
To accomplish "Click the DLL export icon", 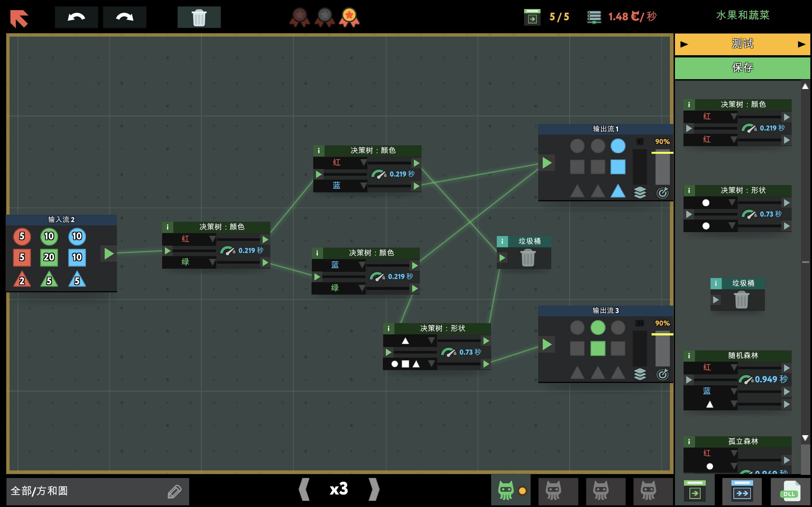I will [790, 492].
